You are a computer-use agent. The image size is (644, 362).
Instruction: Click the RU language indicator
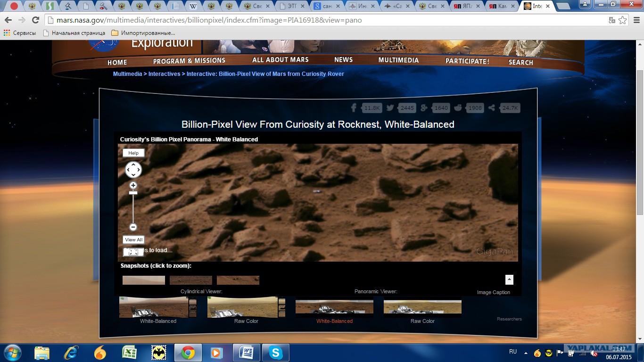[x=513, y=352]
